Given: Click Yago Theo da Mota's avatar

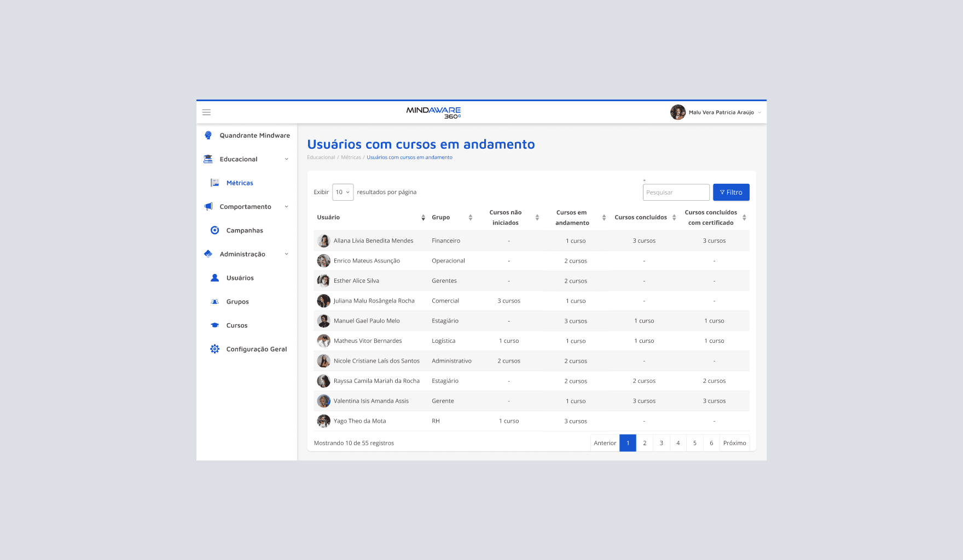Looking at the screenshot, I should (x=324, y=421).
